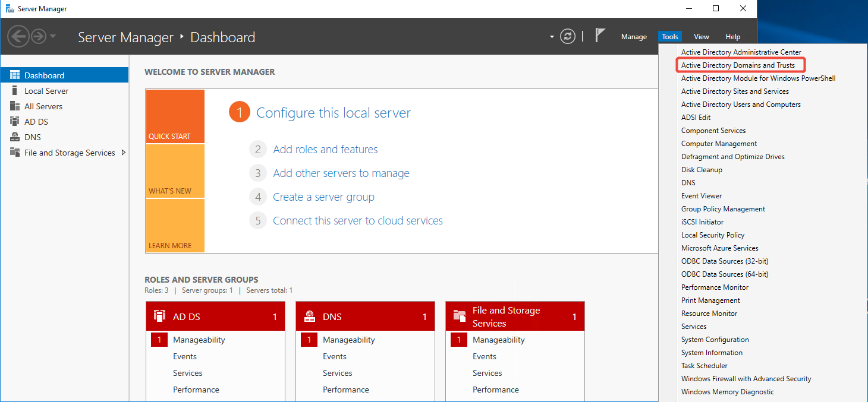Open Event Viewer from Tools menu
This screenshot has height=402, width=868.
point(702,196)
